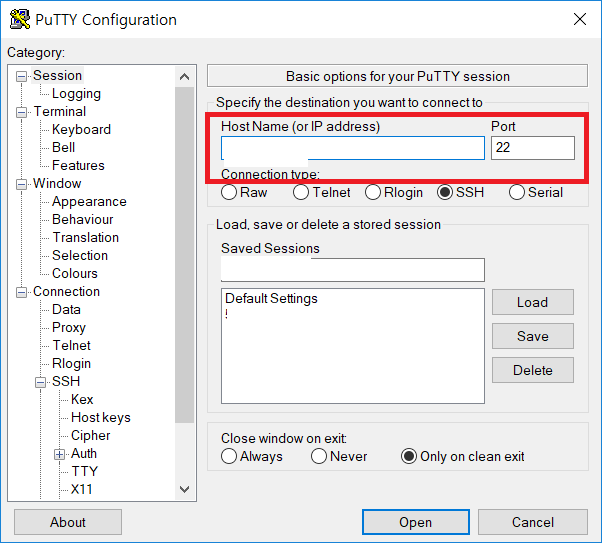Select Keyboard under Terminal
Image resolution: width=602 pixels, height=543 pixels.
point(81,130)
